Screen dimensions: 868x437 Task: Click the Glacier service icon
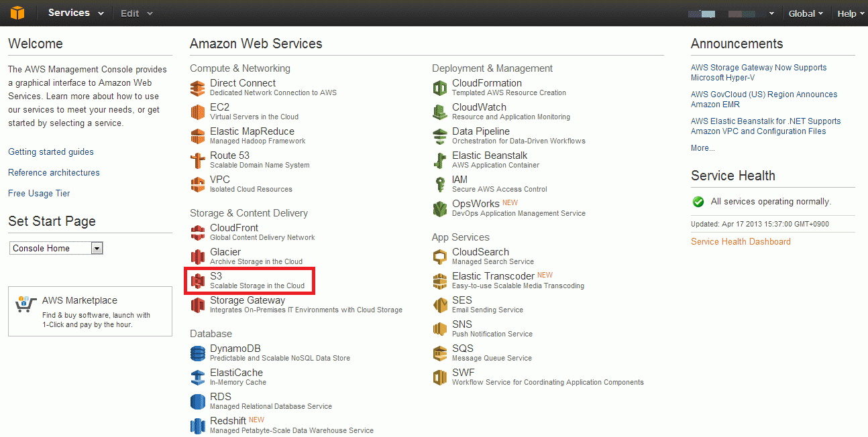click(197, 257)
